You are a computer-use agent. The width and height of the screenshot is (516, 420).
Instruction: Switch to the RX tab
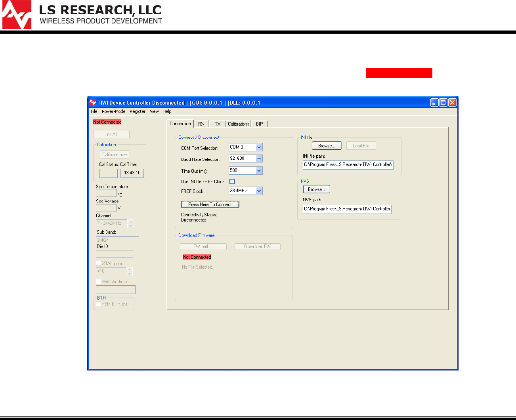(201, 124)
